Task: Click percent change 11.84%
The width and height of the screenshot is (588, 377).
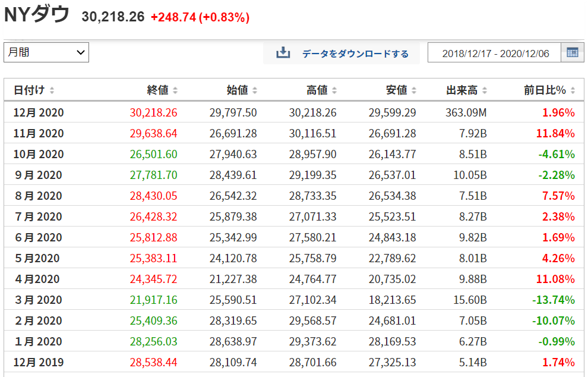Action: [555, 133]
